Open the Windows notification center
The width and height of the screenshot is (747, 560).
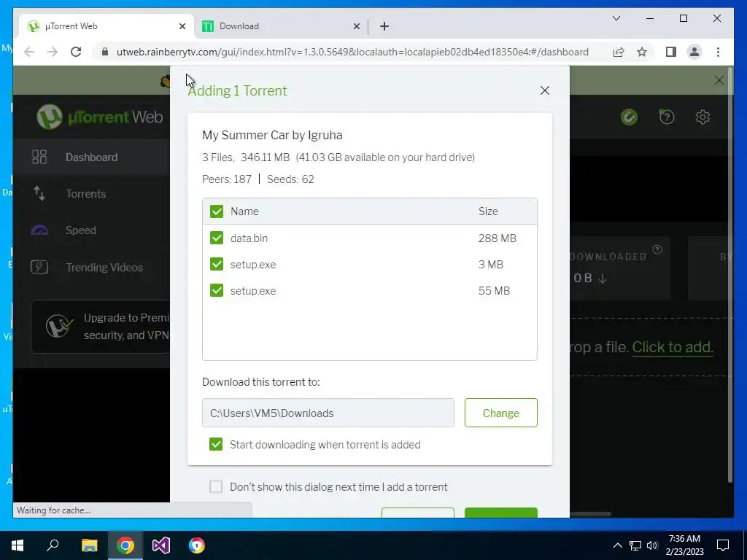point(723,545)
